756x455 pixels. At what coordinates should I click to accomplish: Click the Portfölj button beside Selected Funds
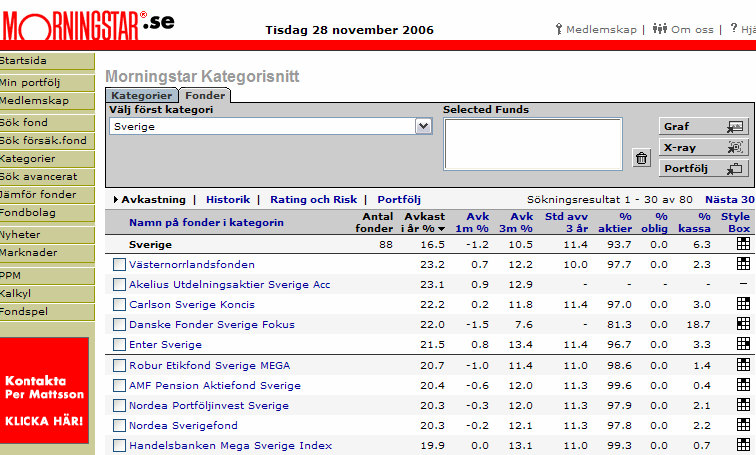tap(703, 168)
